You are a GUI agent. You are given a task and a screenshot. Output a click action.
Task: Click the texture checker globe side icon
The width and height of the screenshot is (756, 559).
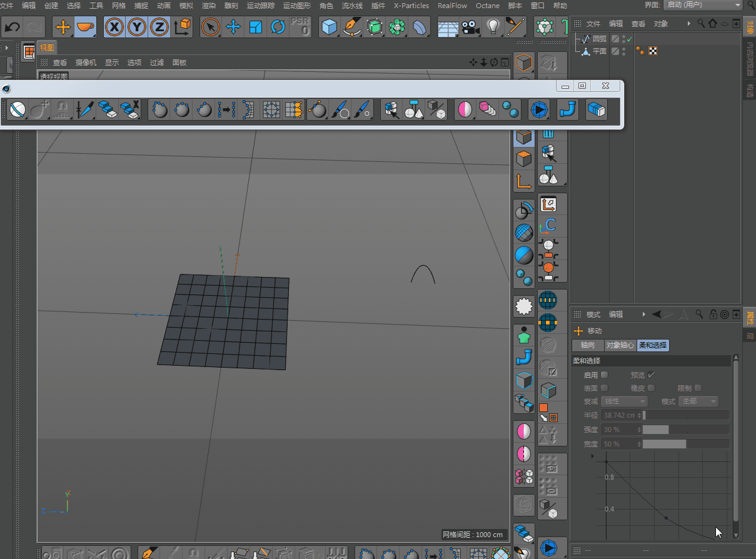point(524,233)
